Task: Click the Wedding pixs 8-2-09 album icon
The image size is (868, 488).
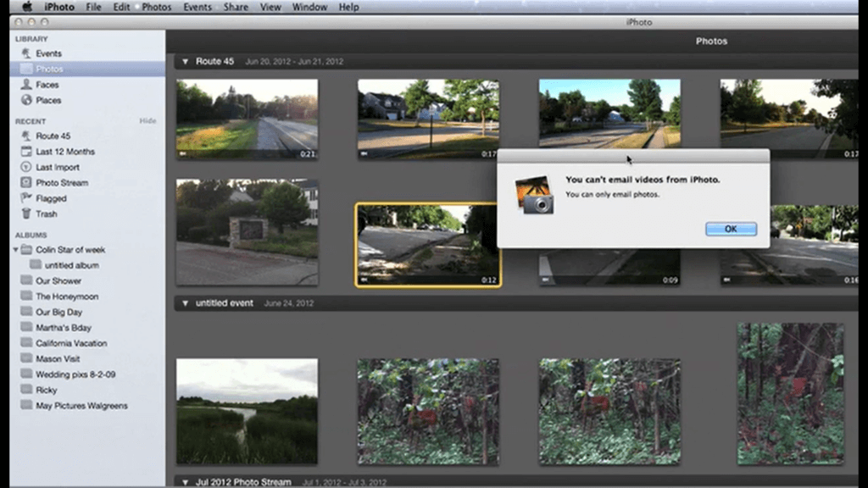Action: [x=26, y=374]
